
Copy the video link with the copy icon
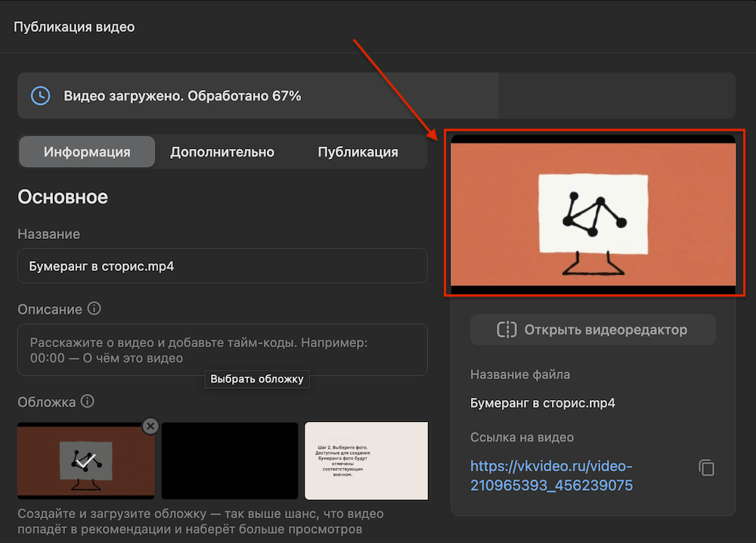[x=707, y=468]
